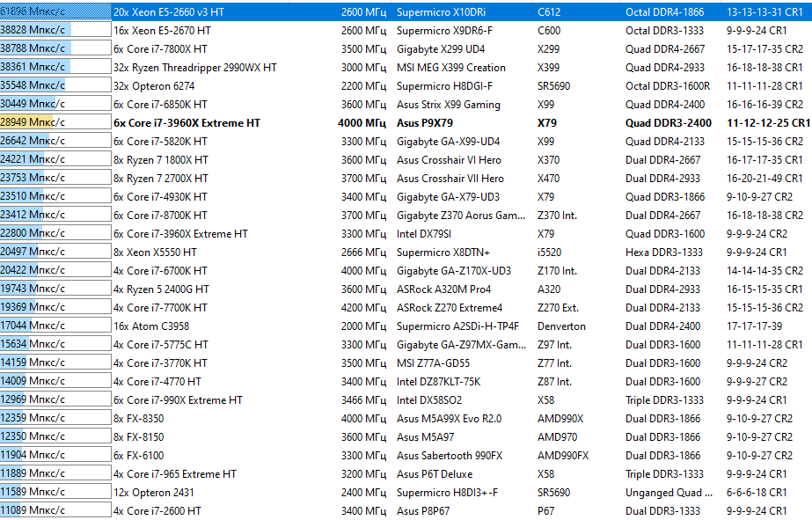Click Asus Crosshair VI Hero cell
This screenshot has height=520, width=812.
pyautogui.click(x=449, y=160)
